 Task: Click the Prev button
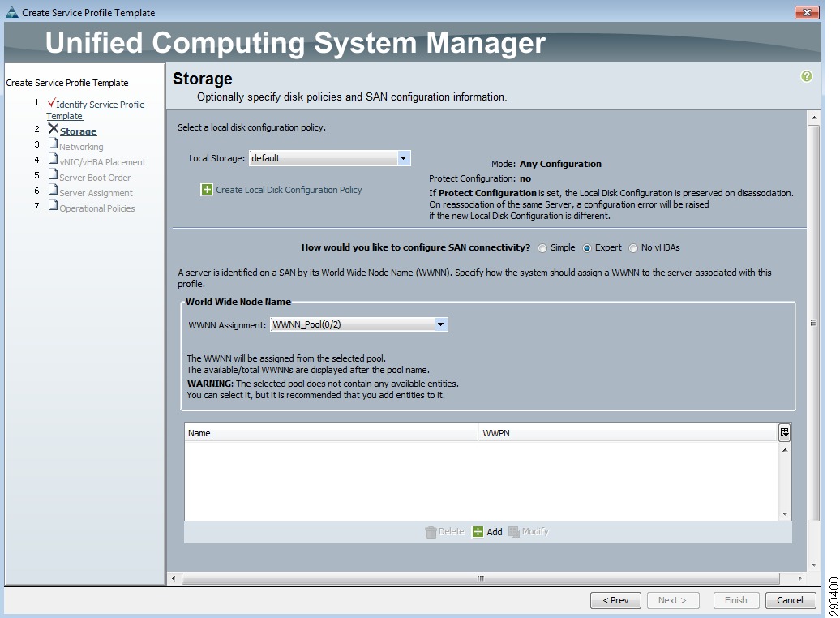pos(615,600)
